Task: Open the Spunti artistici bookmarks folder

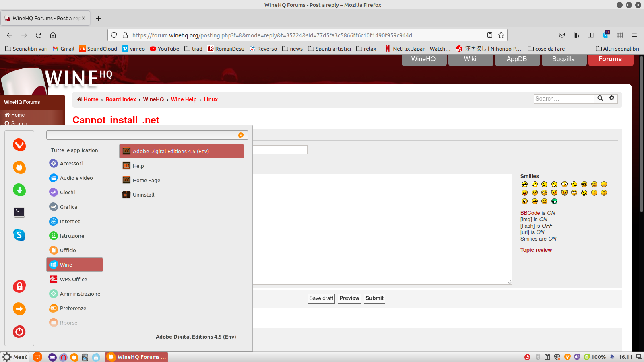Action: pyautogui.click(x=329, y=49)
